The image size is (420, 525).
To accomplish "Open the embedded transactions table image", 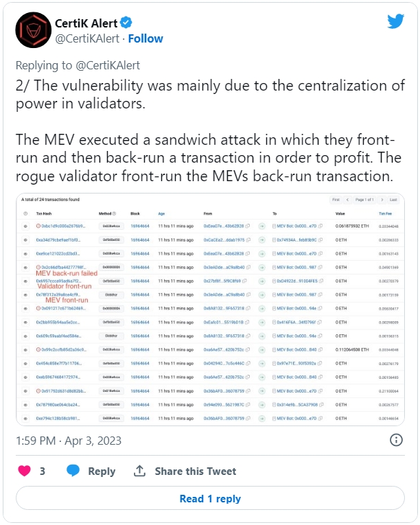I will [210, 309].
